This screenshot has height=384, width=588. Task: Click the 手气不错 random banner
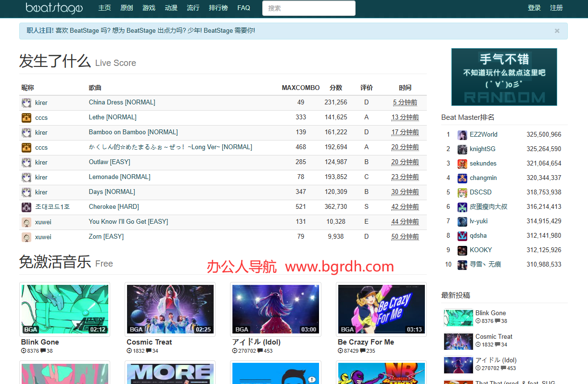[x=504, y=77]
